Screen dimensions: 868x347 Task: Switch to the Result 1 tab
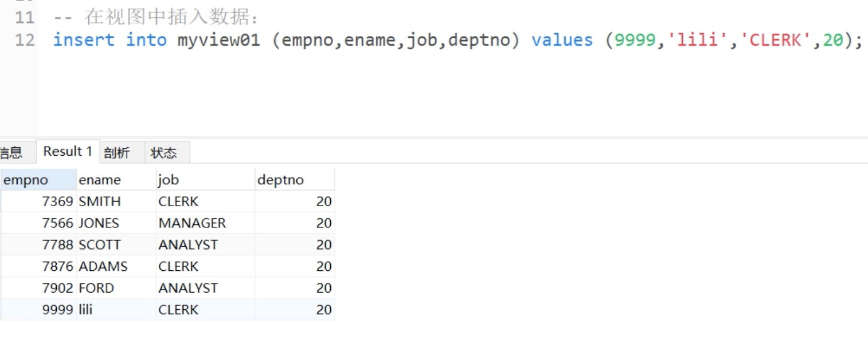(68, 152)
